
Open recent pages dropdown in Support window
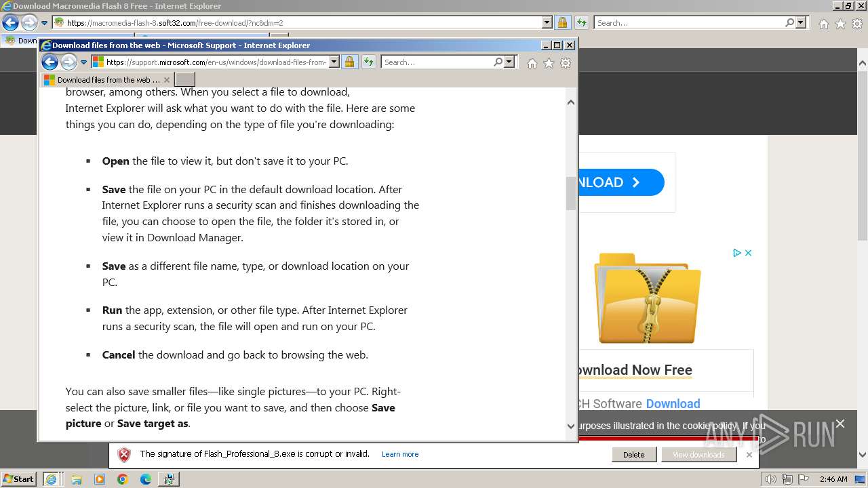point(84,62)
